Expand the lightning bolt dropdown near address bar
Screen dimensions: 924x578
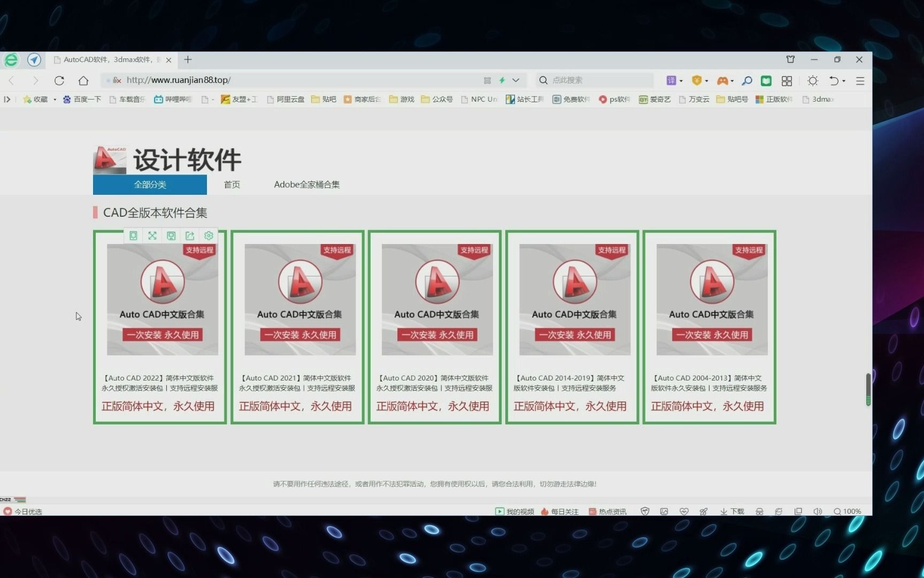coord(515,80)
